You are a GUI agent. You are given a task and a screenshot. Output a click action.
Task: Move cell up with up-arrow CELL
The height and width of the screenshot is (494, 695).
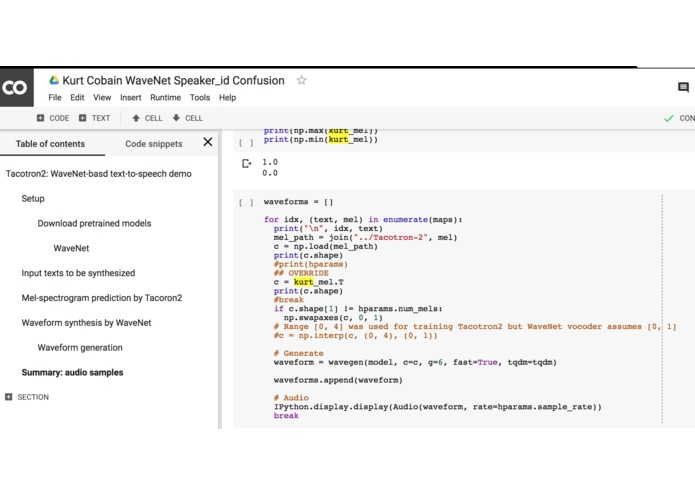coord(148,118)
